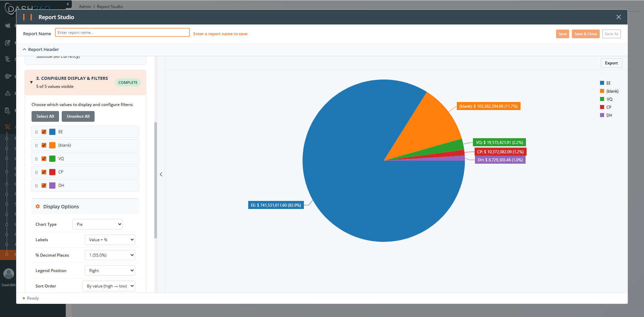Collapse the sidebar with arrow toggle
The height and width of the screenshot is (317, 644).
pos(68,4)
